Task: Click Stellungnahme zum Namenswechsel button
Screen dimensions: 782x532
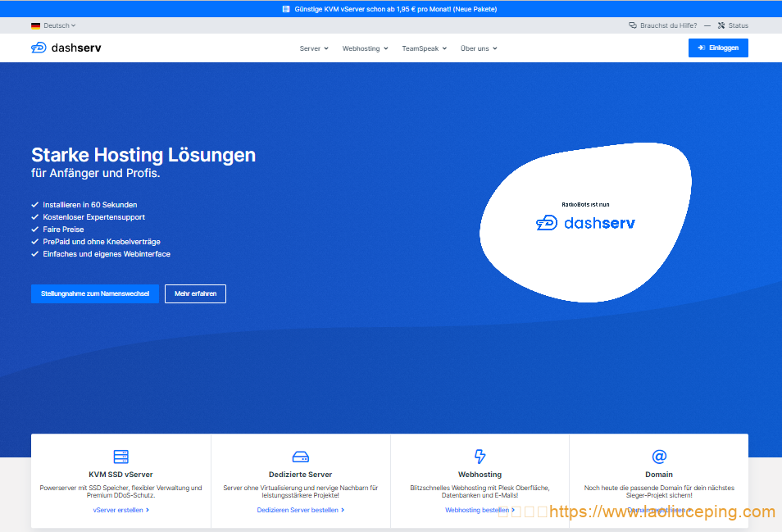Action: coord(95,293)
